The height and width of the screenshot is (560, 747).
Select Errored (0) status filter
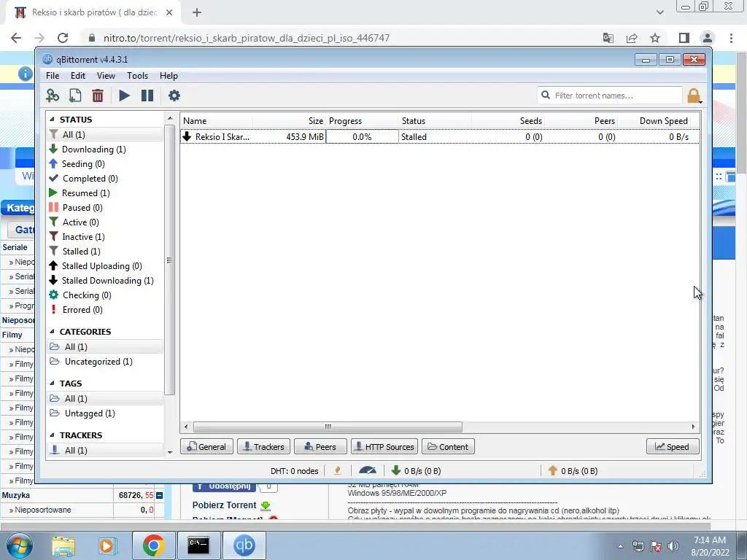(x=105, y=310)
